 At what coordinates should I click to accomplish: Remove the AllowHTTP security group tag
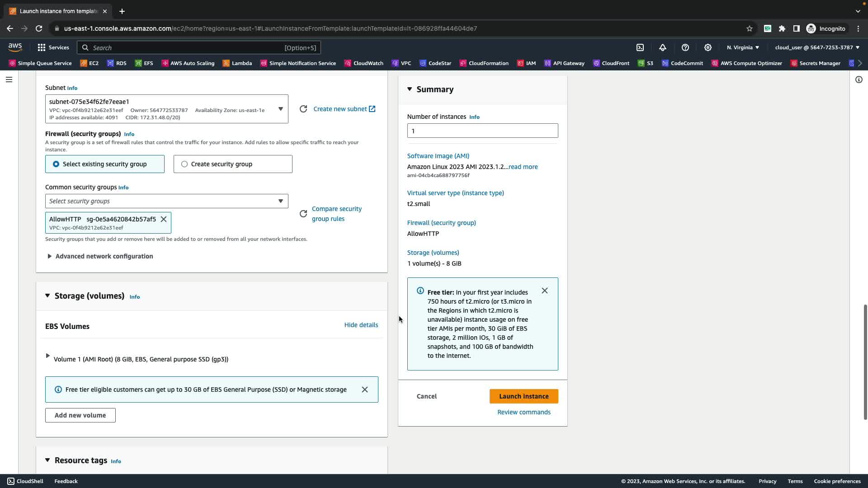164,219
